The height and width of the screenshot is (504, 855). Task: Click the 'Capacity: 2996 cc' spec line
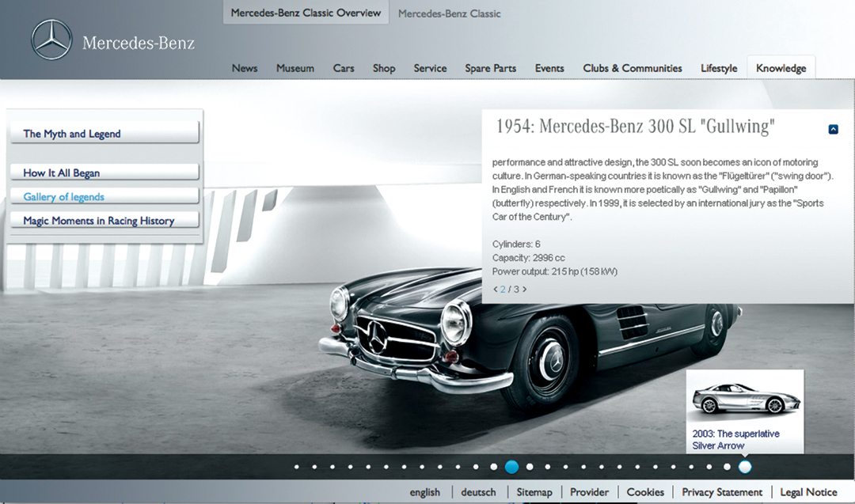point(528,258)
